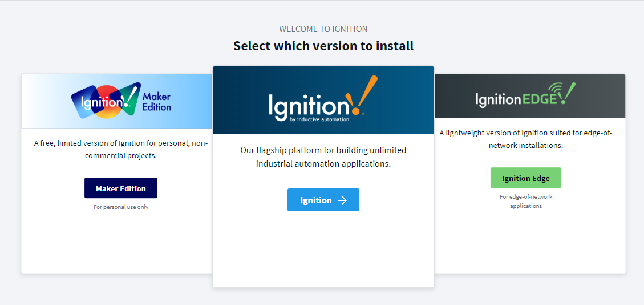644x305 pixels.
Task: Click the white Ignition logo wordmark
Action: (308, 106)
